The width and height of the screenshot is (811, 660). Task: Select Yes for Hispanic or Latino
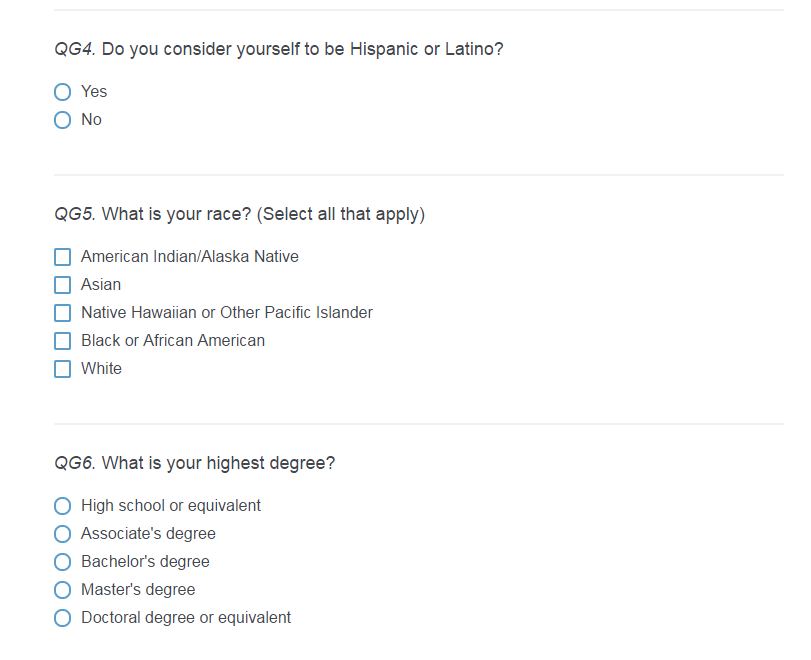(x=63, y=92)
